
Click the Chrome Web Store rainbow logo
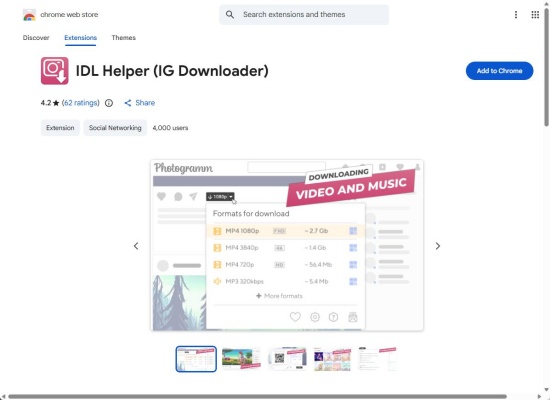point(29,15)
